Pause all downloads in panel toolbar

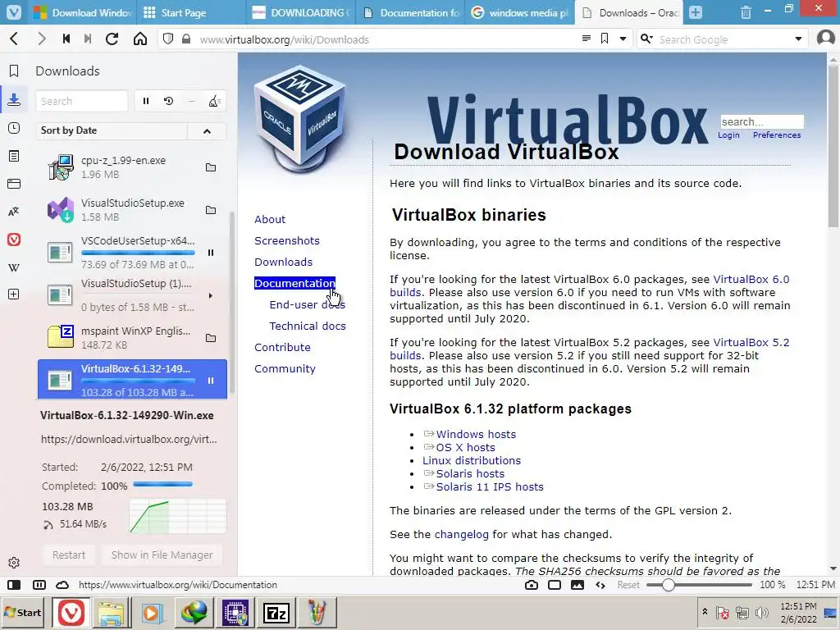pyautogui.click(x=146, y=101)
